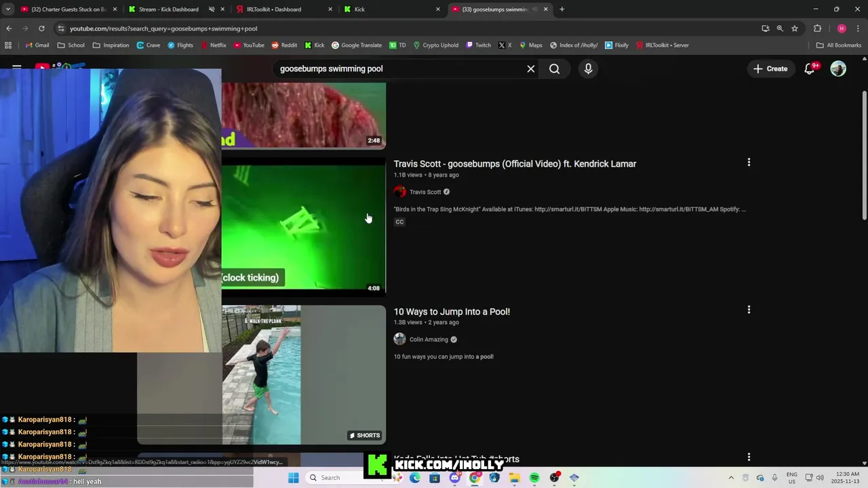Open the Windows Start menu
868x488 pixels.
tap(293, 478)
